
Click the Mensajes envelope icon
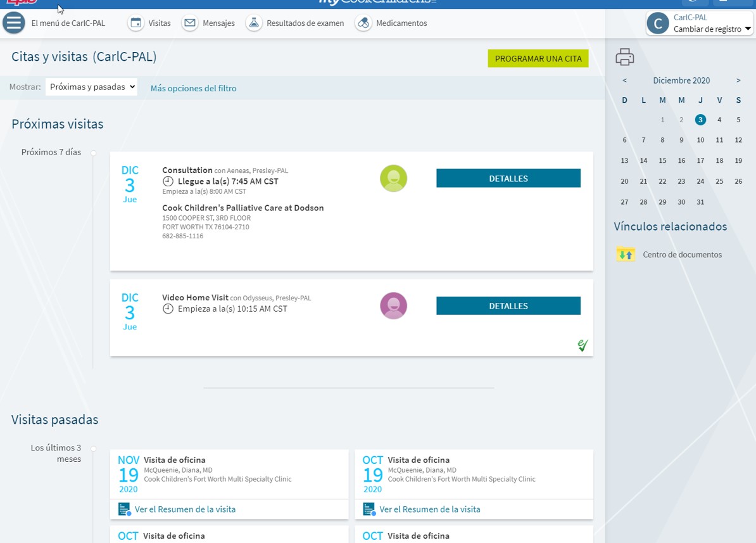point(189,23)
